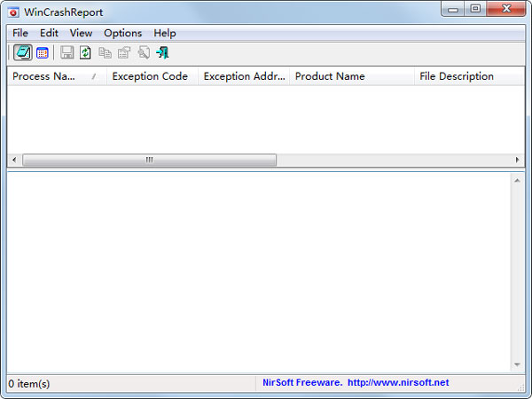The height and width of the screenshot is (399, 532).
Task: Click the Refresh toolbar icon
Action: [85, 53]
